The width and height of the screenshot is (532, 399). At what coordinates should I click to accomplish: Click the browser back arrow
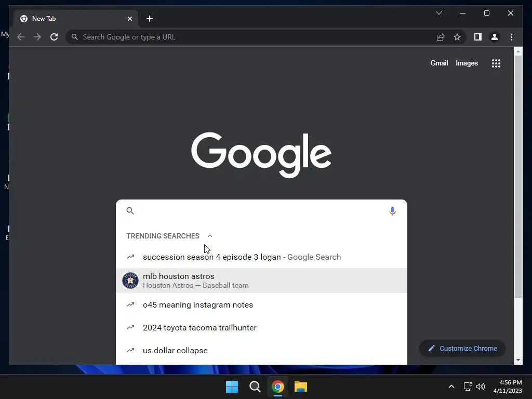tap(21, 37)
